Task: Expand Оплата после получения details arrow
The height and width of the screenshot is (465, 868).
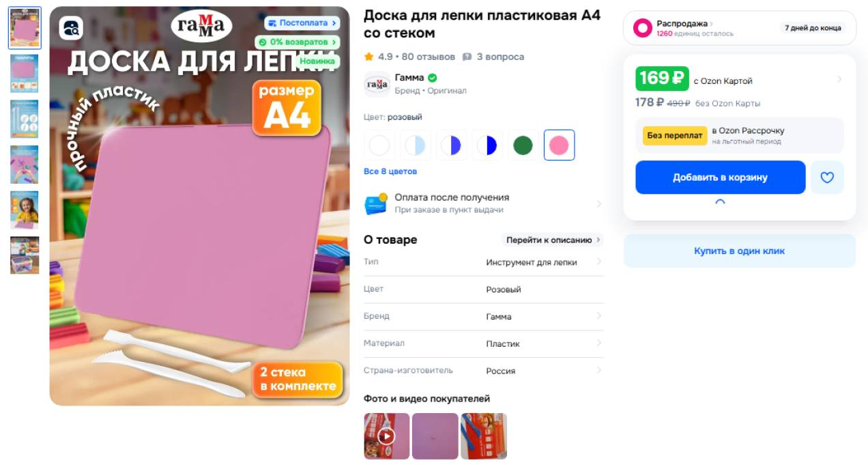Action: (599, 203)
